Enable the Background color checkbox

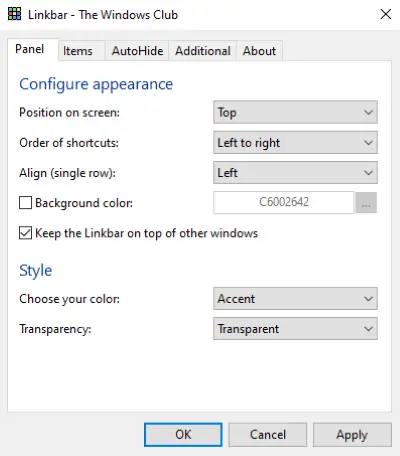pyautogui.click(x=25, y=203)
